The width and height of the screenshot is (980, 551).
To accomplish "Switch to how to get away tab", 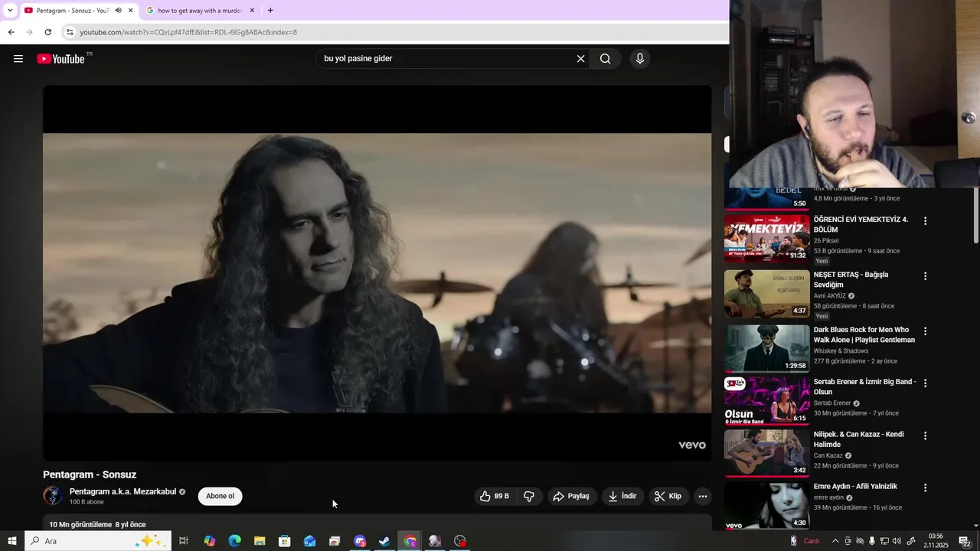I will click(199, 11).
